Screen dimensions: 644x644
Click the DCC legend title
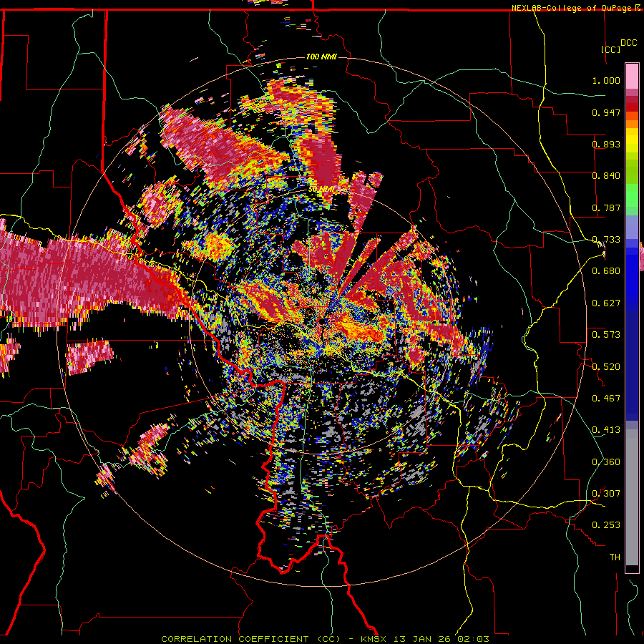[x=628, y=43]
